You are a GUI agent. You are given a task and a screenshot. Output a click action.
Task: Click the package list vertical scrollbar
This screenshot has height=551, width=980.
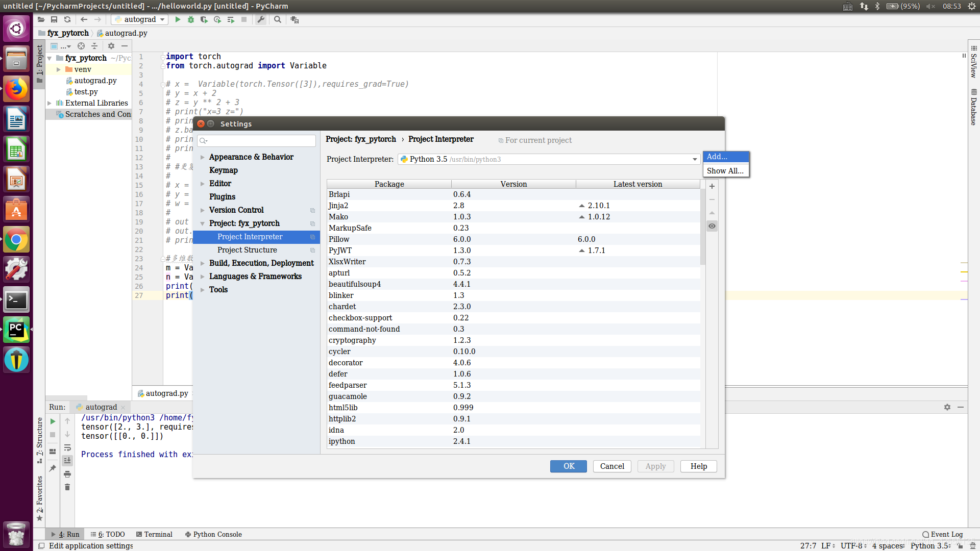tap(703, 227)
